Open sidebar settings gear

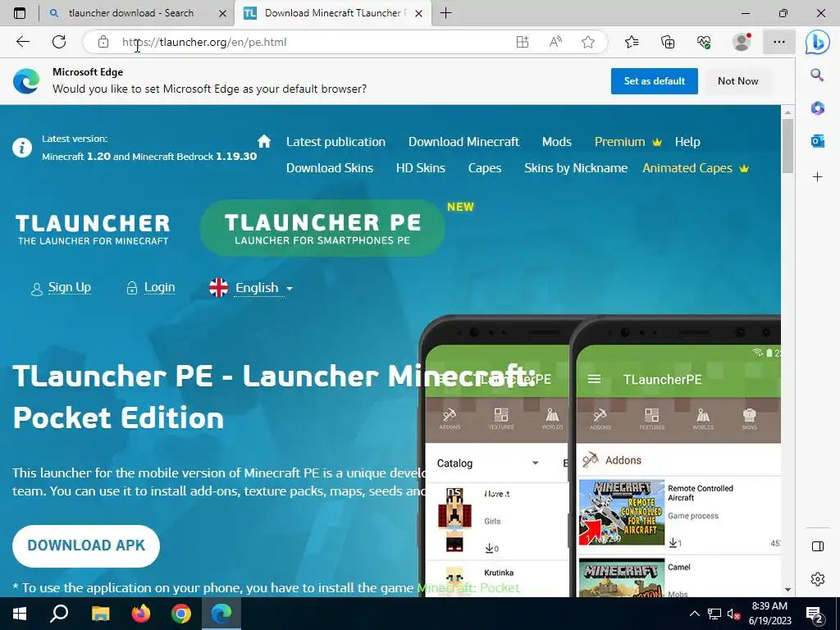818,579
